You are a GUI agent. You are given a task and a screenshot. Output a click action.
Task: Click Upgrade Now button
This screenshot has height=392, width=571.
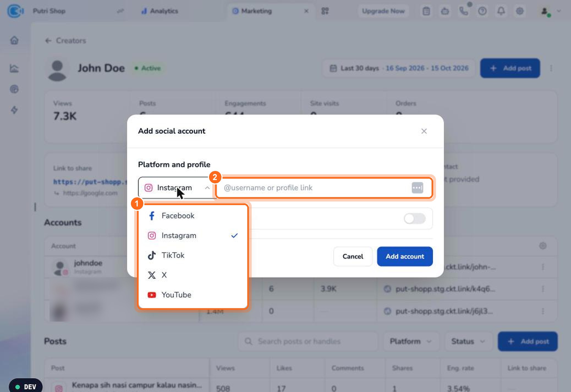(x=383, y=11)
